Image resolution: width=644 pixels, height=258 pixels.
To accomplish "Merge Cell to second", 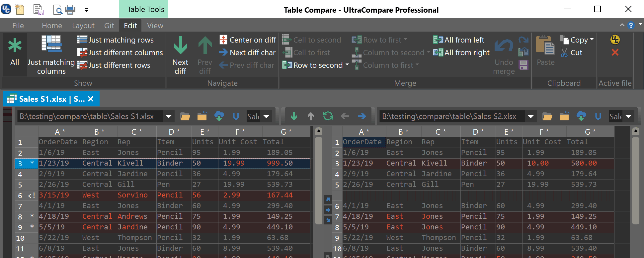I will [311, 40].
